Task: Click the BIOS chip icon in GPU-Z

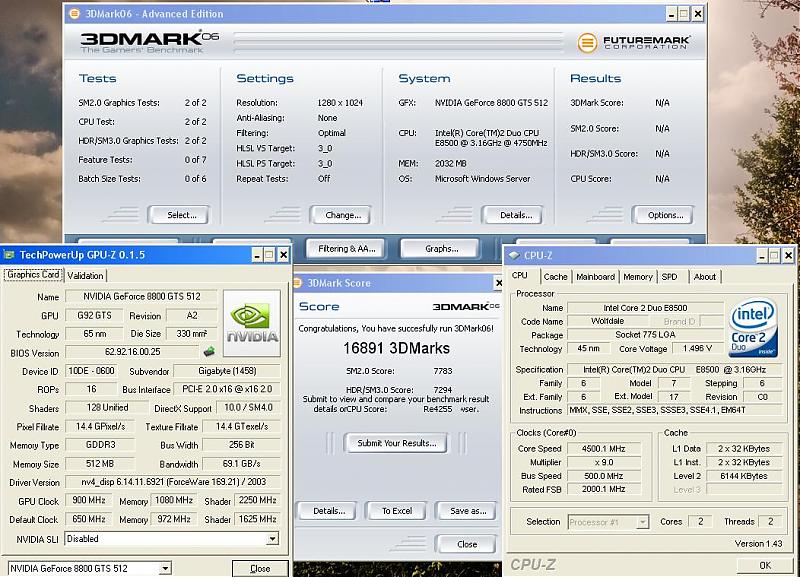Action: [x=209, y=352]
